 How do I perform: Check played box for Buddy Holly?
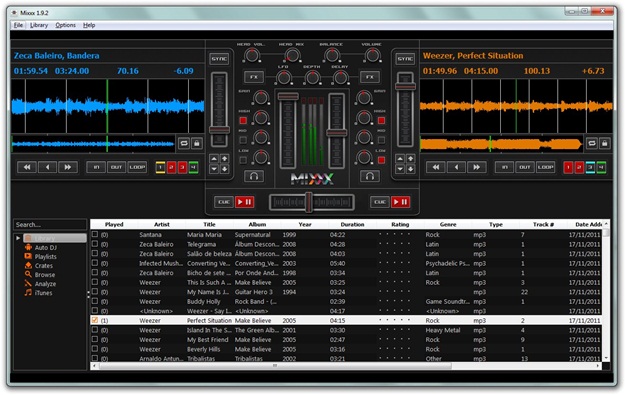tap(95, 301)
